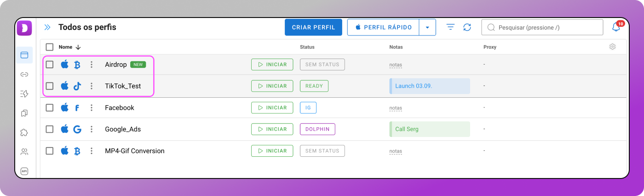Select the Google_Ads profile name
This screenshot has height=196, width=644.
click(123, 129)
